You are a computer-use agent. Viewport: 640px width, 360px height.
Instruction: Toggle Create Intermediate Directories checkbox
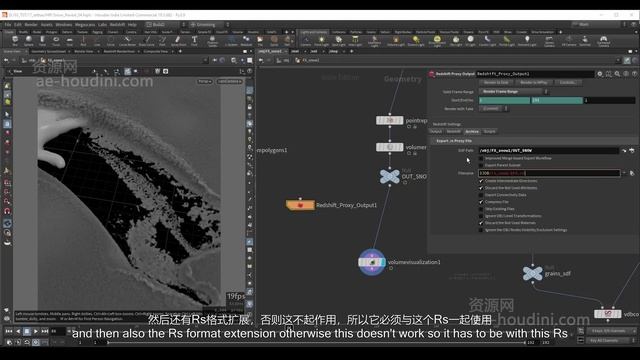point(481,181)
